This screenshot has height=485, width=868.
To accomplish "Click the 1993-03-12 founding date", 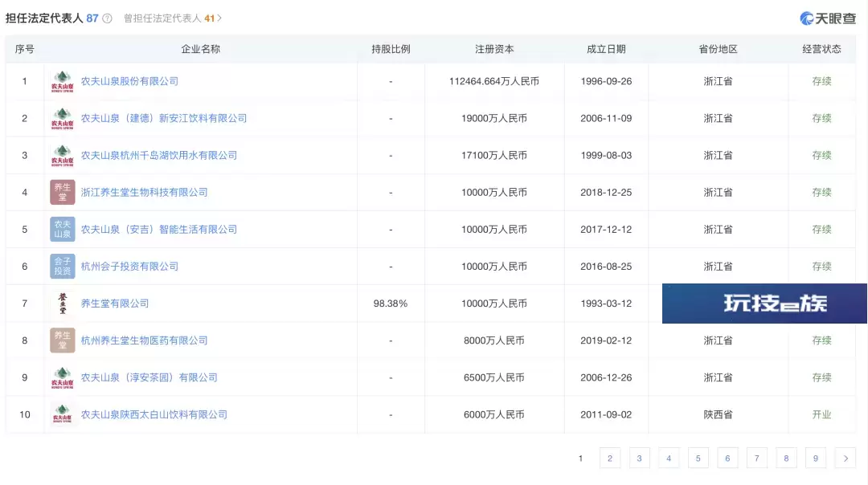I will coord(606,304).
